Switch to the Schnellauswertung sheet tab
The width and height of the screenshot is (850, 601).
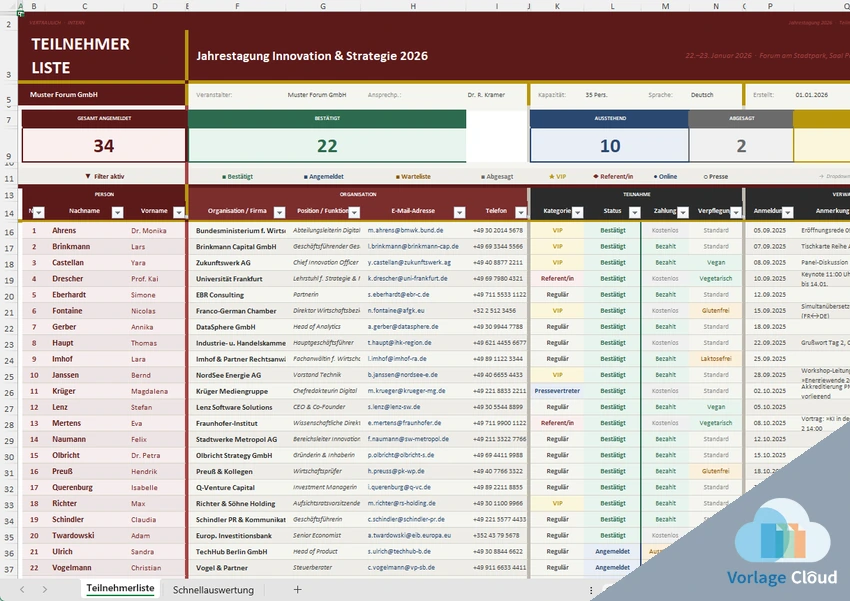[213, 590]
